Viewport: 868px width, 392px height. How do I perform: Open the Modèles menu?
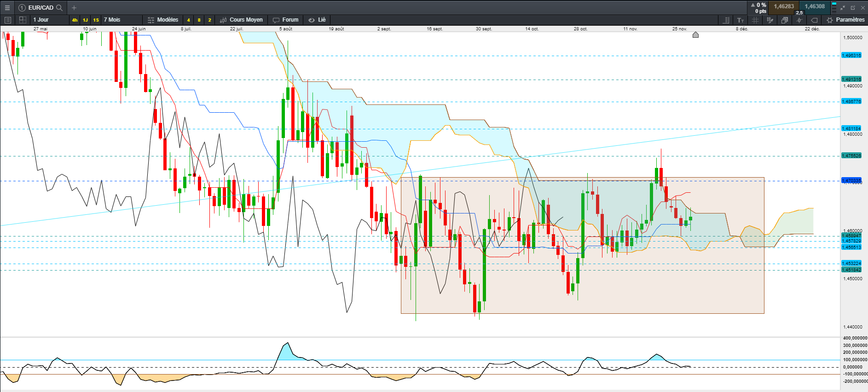tap(163, 20)
